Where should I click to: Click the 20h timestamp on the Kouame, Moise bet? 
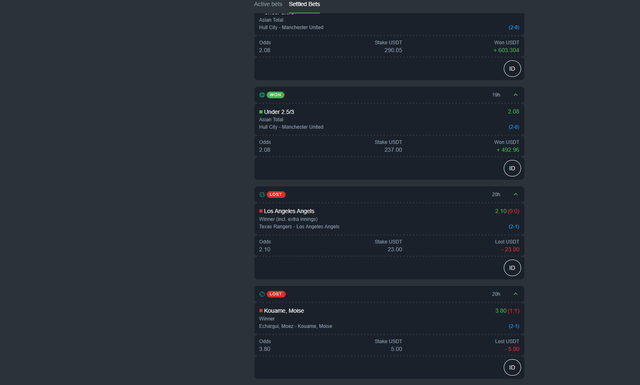tap(496, 294)
